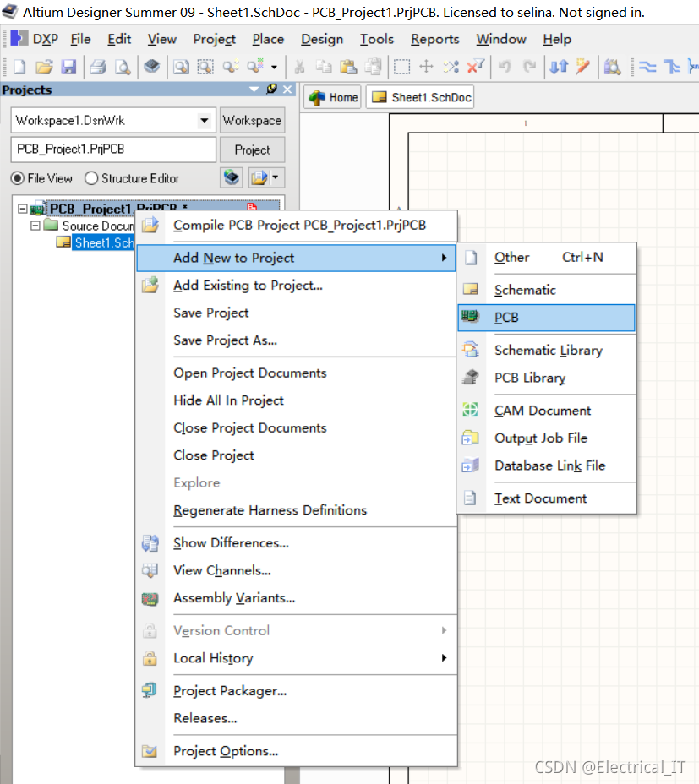Choose Add Existing to Project
Viewport: 699px width, 784px height.
(x=297, y=285)
